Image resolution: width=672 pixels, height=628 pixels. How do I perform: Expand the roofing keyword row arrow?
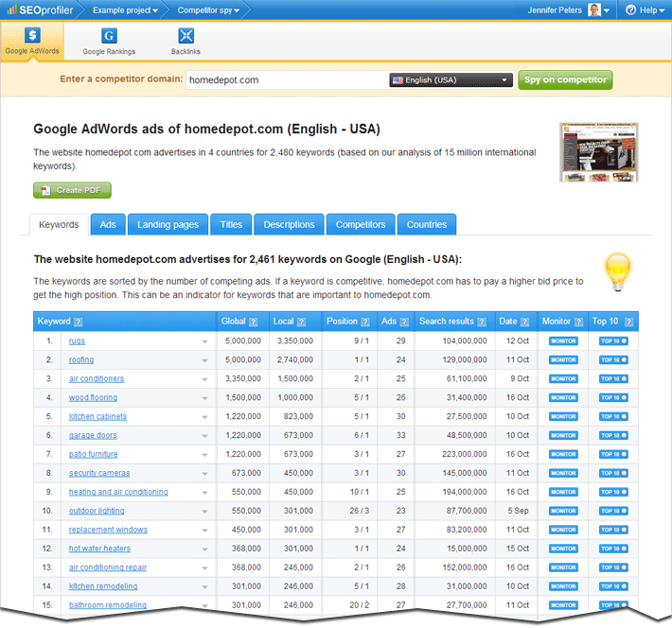coord(204,360)
